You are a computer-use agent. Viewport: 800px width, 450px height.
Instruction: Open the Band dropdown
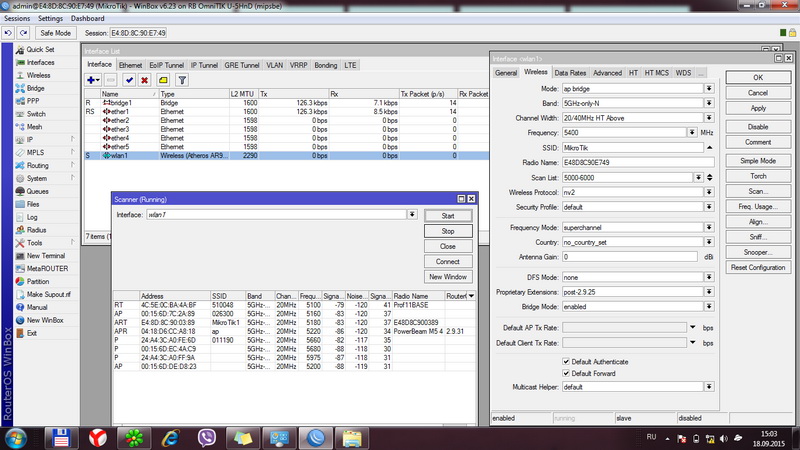[709, 103]
